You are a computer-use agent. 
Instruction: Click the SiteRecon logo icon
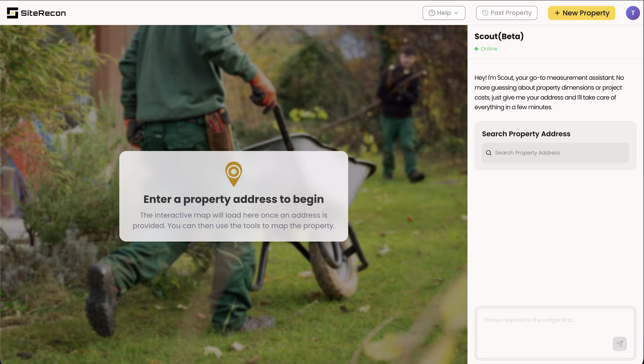(12, 13)
